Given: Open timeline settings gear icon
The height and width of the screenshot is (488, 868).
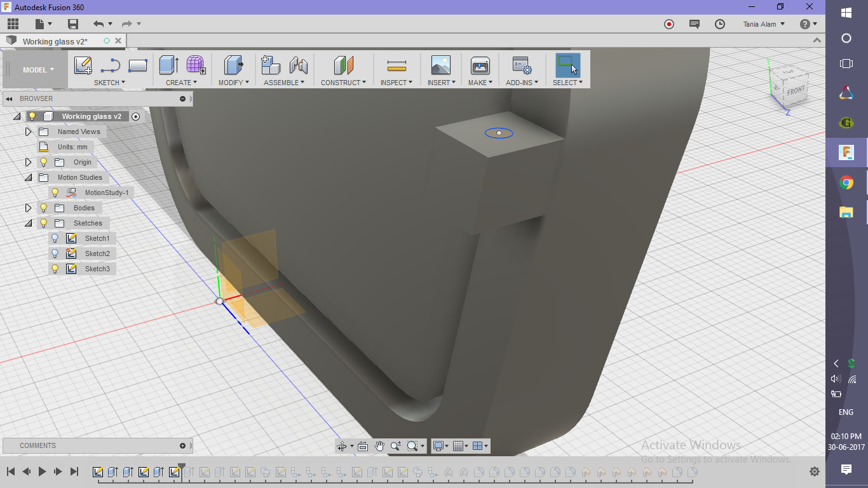Looking at the screenshot, I should 815,471.
